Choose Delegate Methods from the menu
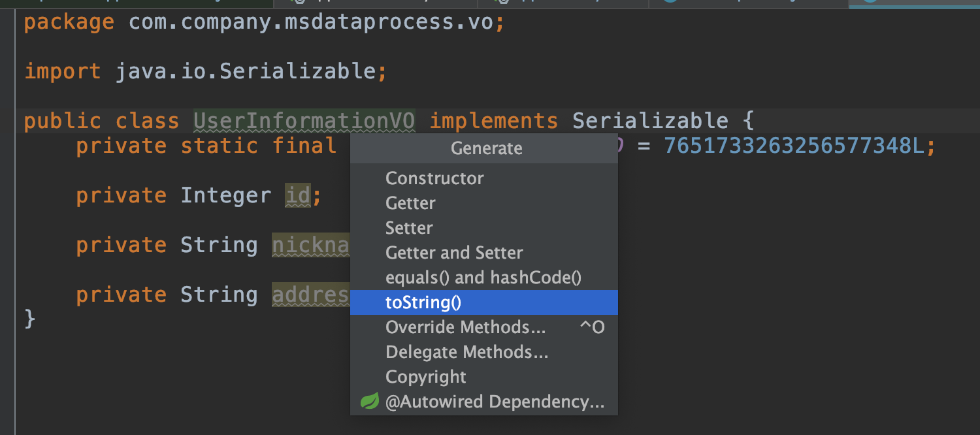The image size is (980, 435). [x=466, y=351]
